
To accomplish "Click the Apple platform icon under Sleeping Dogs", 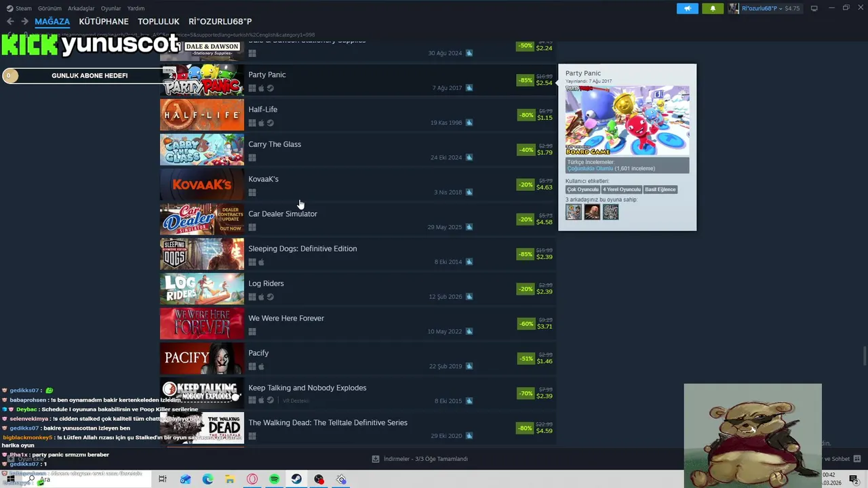I will [x=261, y=262].
